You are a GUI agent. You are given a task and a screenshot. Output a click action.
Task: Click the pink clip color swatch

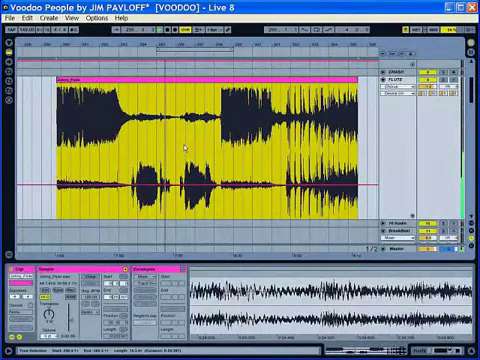[x=21, y=283]
